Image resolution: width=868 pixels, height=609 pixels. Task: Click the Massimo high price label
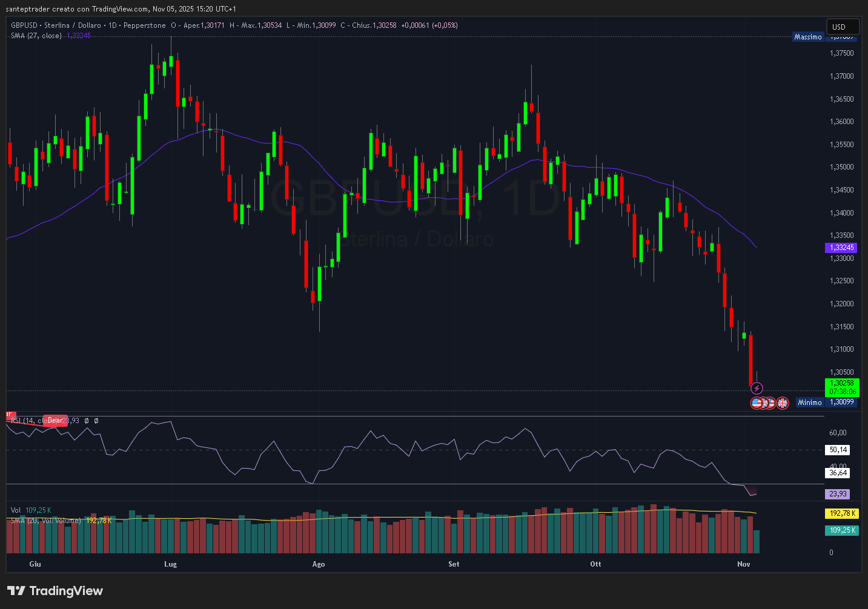(x=808, y=37)
